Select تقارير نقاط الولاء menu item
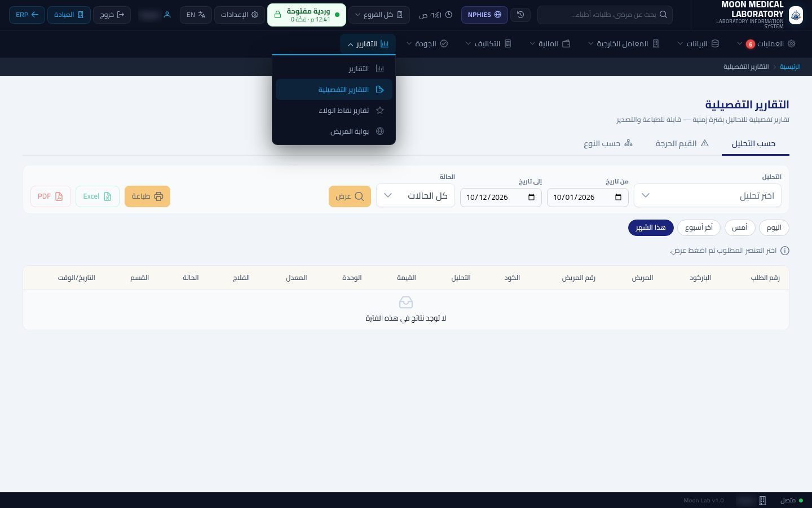 click(x=334, y=111)
